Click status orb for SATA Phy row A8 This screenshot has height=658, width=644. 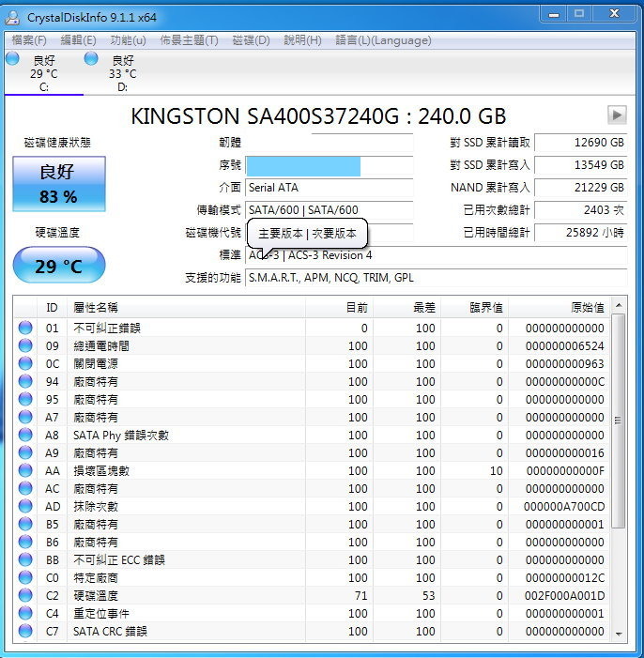click(25, 435)
